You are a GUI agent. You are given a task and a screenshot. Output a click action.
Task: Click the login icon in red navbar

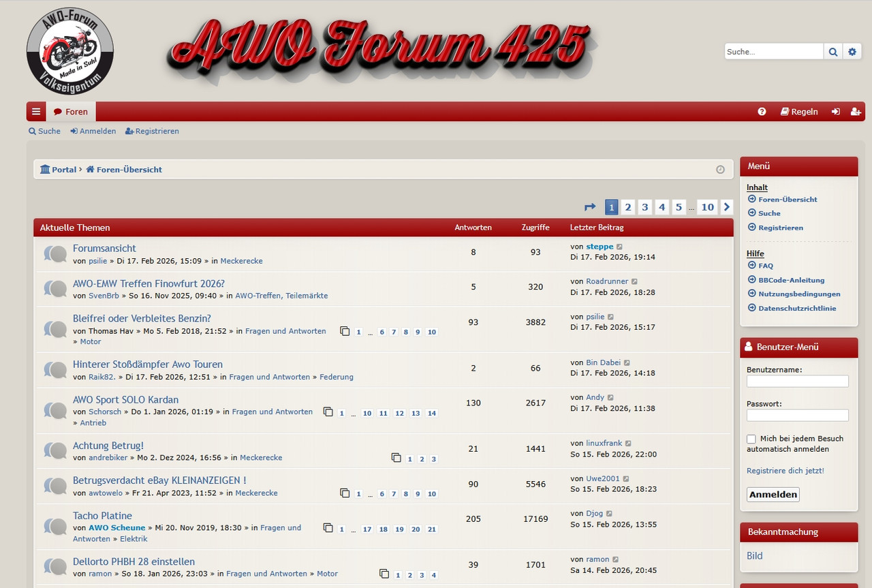coord(836,112)
